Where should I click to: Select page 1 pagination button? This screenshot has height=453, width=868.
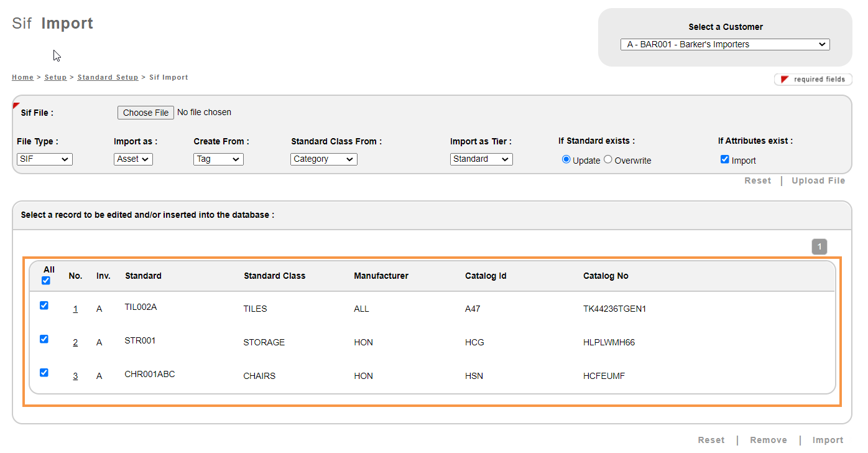click(819, 247)
